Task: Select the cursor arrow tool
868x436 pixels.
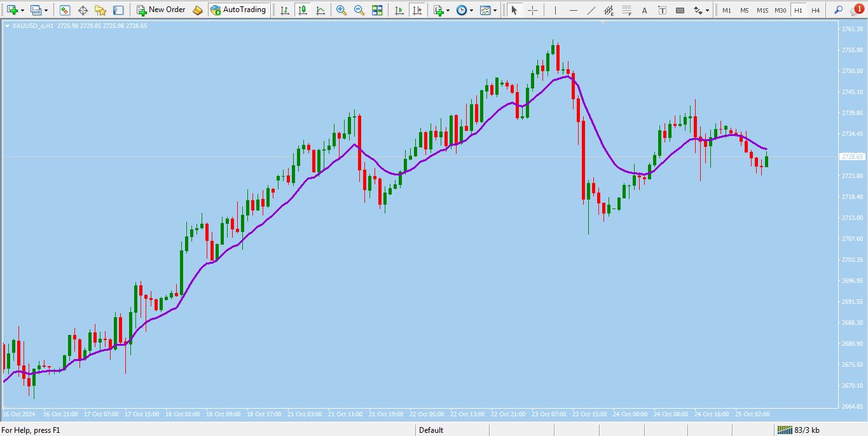Action: [x=514, y=10]
